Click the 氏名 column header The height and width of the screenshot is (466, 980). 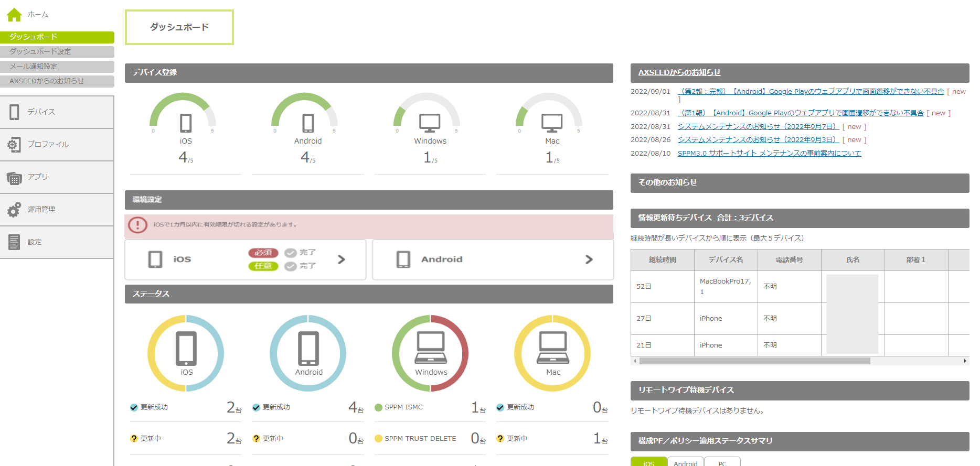coord(853,260)
